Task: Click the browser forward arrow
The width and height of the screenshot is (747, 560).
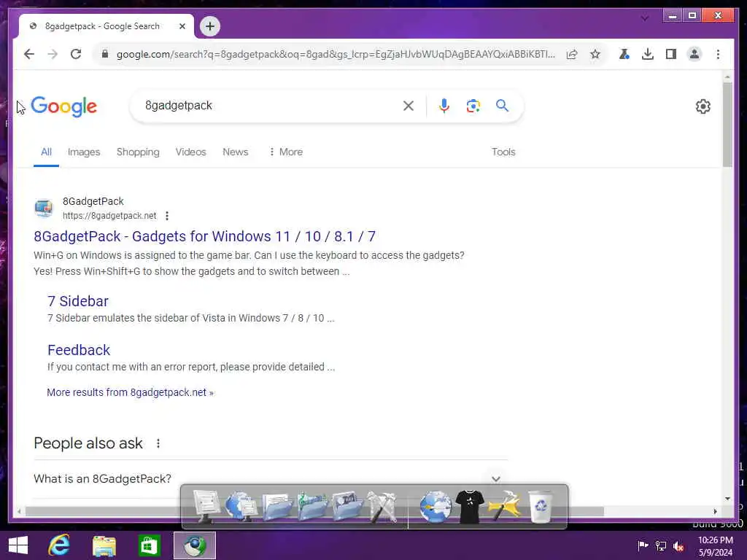Action: tap(53, 54)
